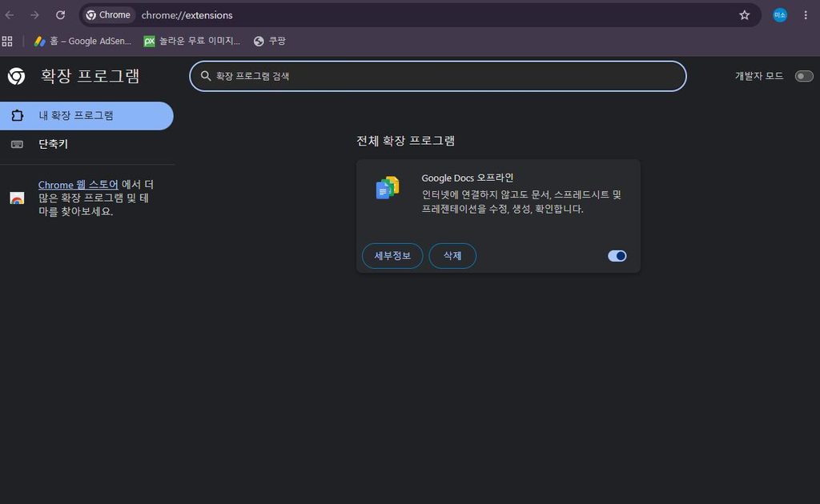Click the keyboard icon beside 단축키
The image size is (820, 504).
pyautogui.click(x=17, y=144)
